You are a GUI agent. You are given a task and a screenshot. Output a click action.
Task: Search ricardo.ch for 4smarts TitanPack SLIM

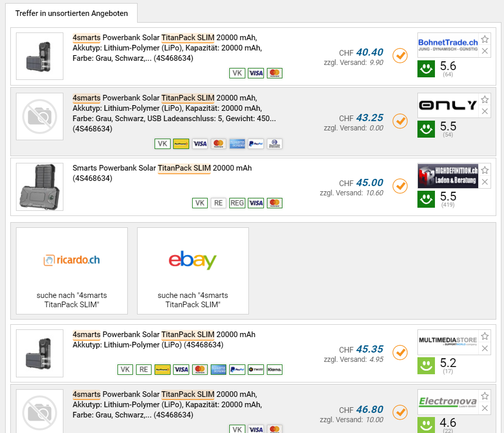pyautogui.click(x=72, y=271)
